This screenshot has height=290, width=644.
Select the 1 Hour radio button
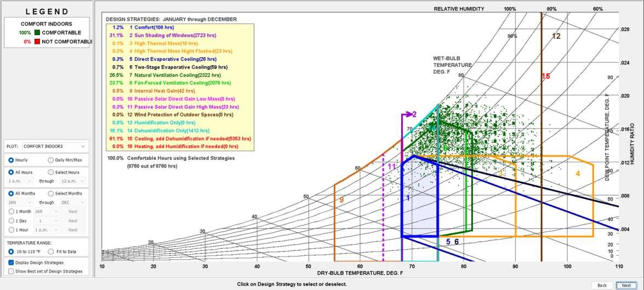coord(19,230)
